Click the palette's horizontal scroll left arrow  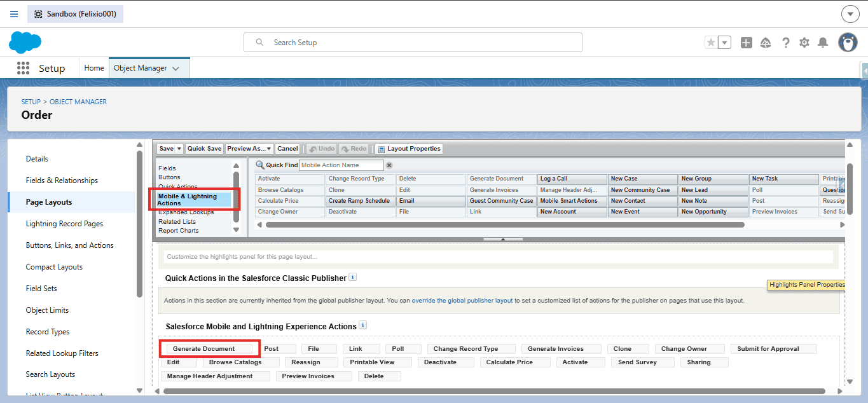(x=258, y=224)
